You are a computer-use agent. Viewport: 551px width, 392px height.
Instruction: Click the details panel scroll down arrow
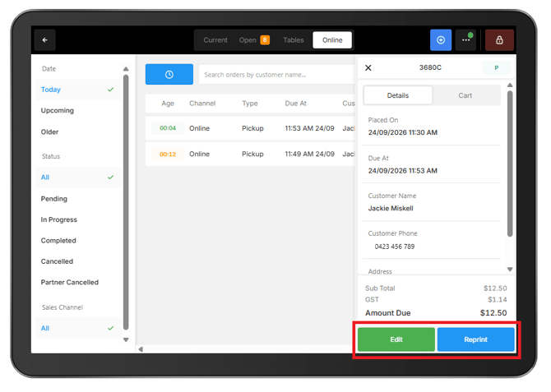click(x=510, y=270)
